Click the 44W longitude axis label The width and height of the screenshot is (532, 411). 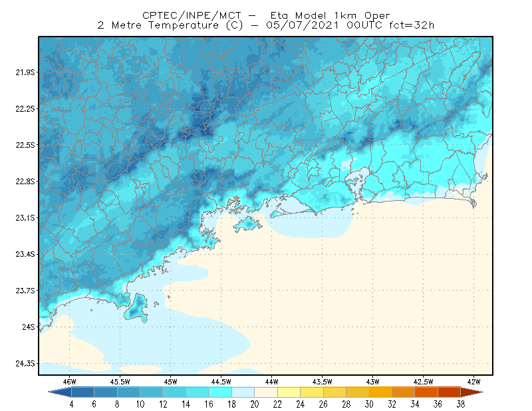coord(271,382)
